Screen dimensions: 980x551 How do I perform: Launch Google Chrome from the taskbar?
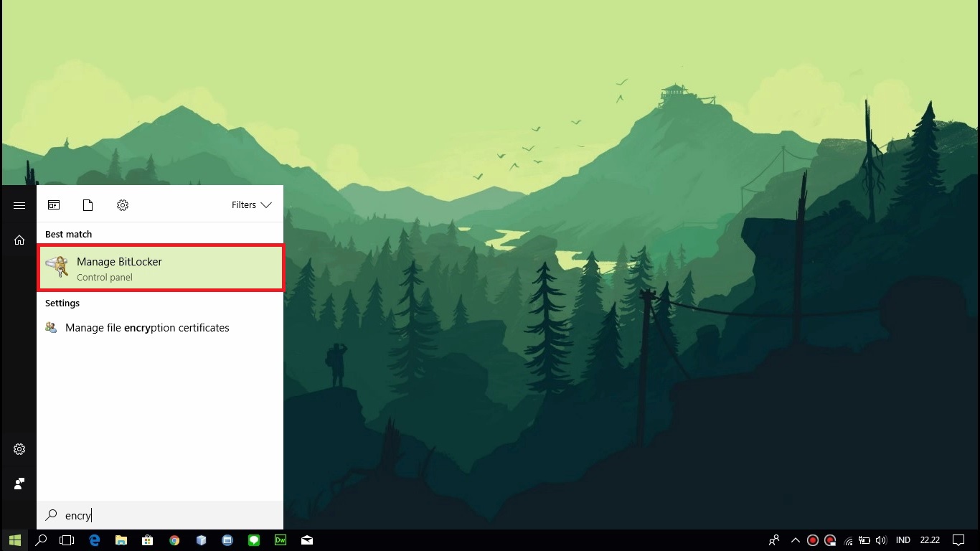(x=174, y=540)
